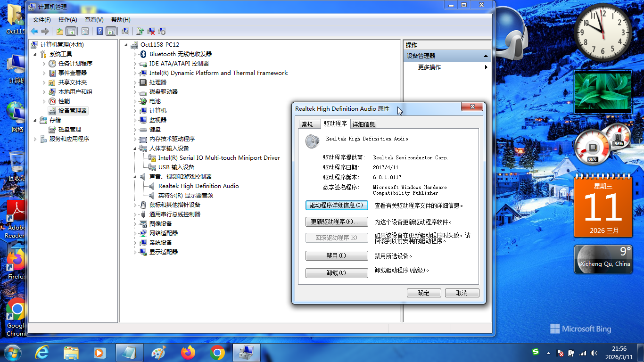Click the blue Back arrow in toolbar
The width and height of the screenshot is (644, 362).
[x=34, y=31]
